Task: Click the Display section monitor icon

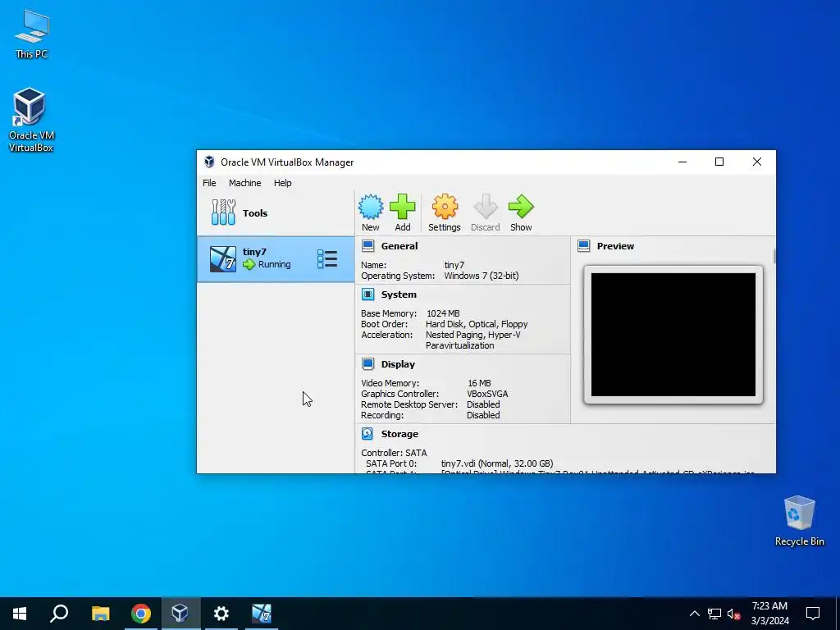Action: pos(368,363)
